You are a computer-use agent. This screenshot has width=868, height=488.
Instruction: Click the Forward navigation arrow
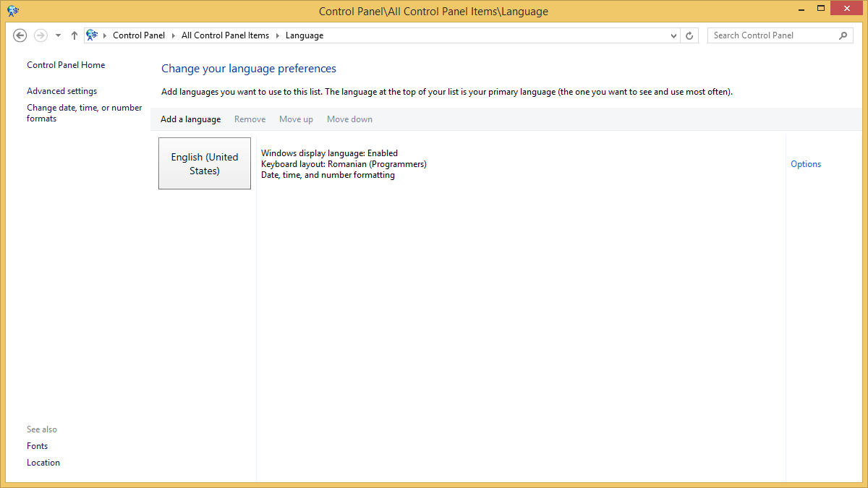tap(41, 35)
